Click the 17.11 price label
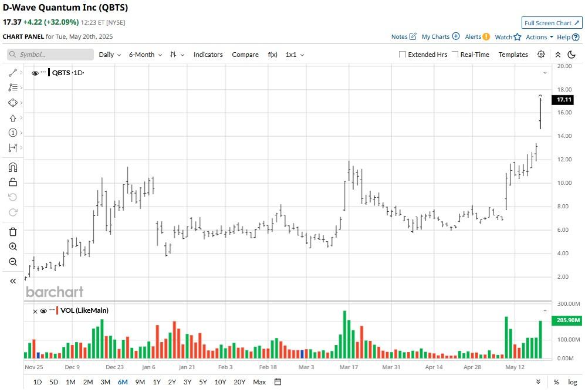 pyautogui.click(x=564, y=100)
